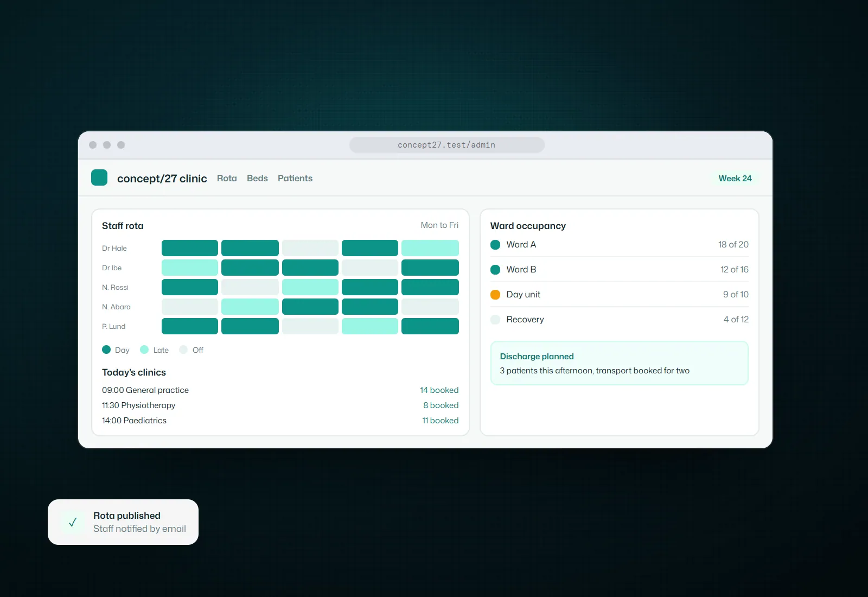Click the Ward occupancy heading
The height and width of the screenshot is (597, 868).
[x=528, y=226]
